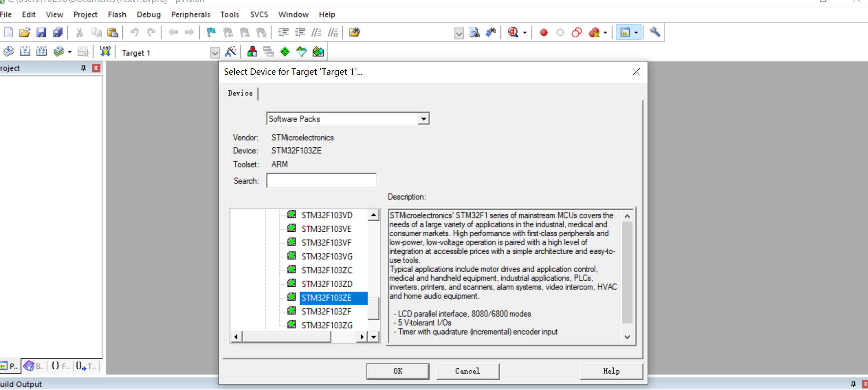Open the Peripherals menu
This screenshot has height=390, width=868.
(191, 15)
